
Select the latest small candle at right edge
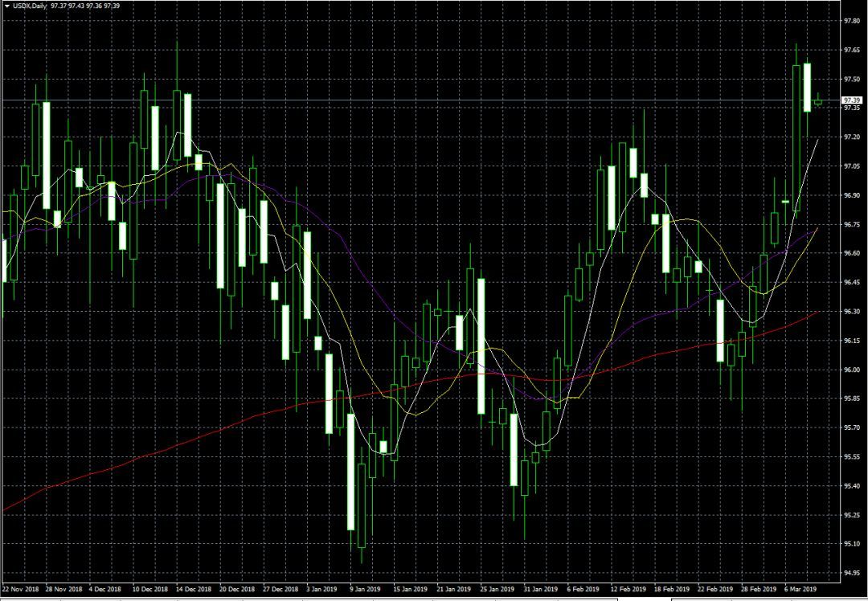coord(818,100)
